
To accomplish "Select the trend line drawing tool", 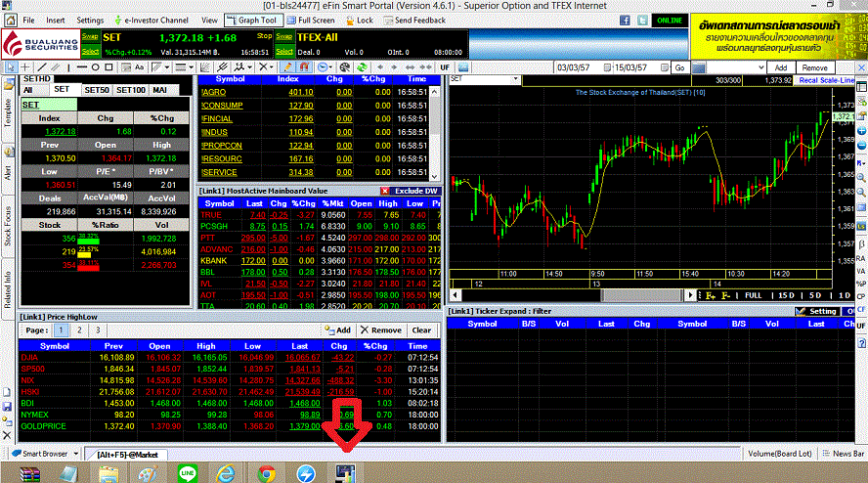I will [41, 67].
